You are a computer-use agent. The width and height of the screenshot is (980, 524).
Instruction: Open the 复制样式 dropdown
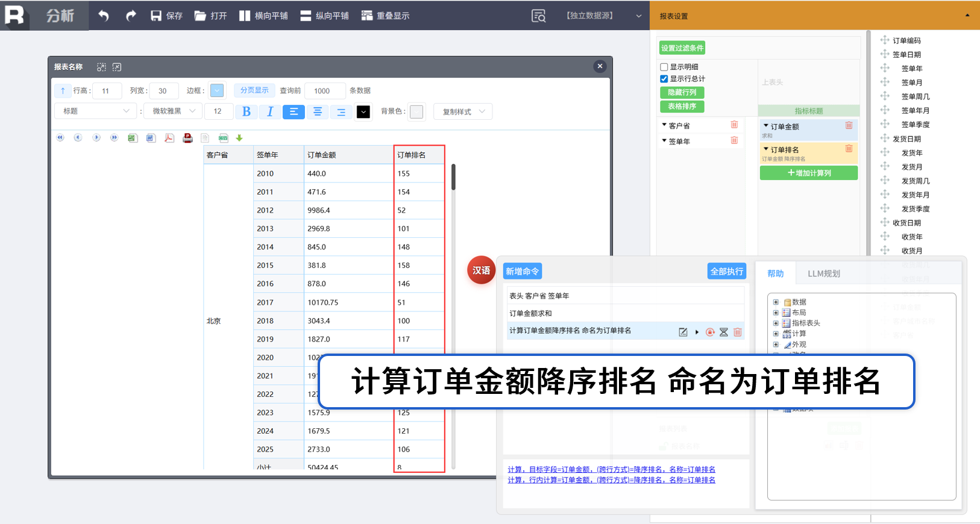[463, 111]
